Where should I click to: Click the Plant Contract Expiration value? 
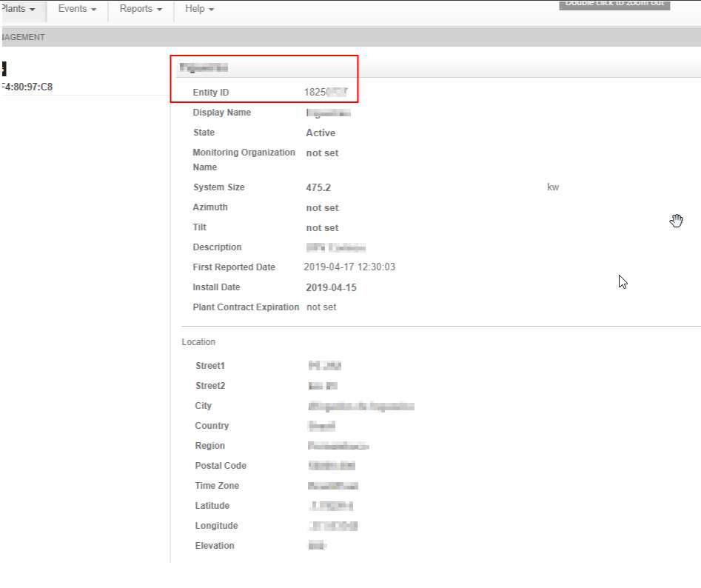(321, 307)
